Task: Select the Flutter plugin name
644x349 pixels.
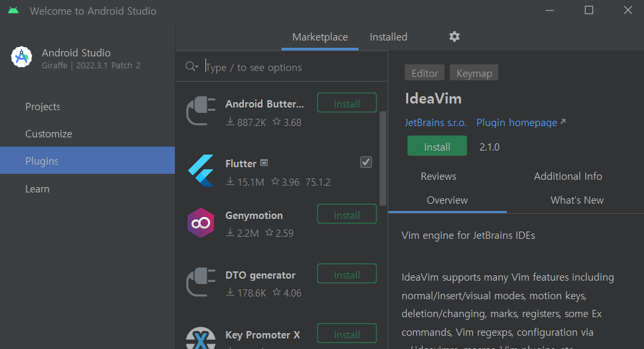Action: pos(241,164)
